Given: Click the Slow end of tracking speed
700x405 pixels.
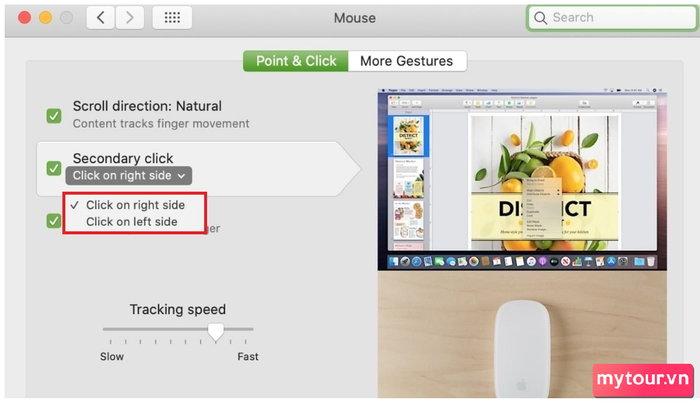Looking at the screenshot, I should (x=112, y=356).
